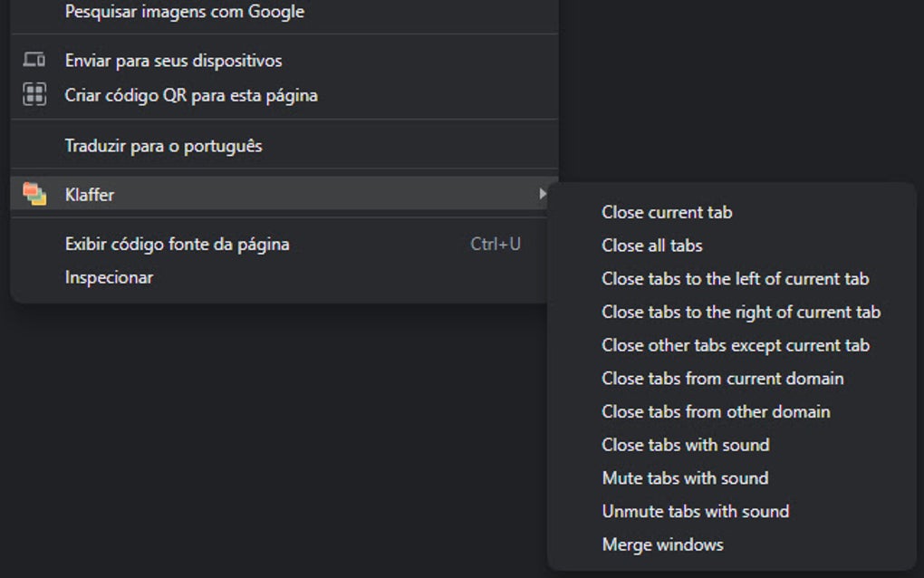Select Close tabs with sound
Viewport: 924px width, 578px height.
(x=686, y=445)
